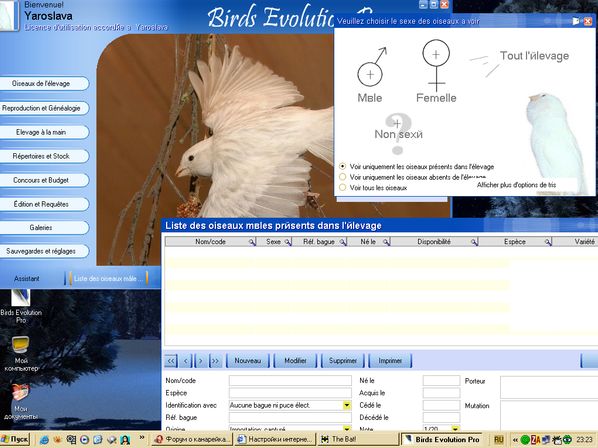Click the taskbar clock 23:23
This screenshot has width=598, height=448.
(x=585, y=440)
